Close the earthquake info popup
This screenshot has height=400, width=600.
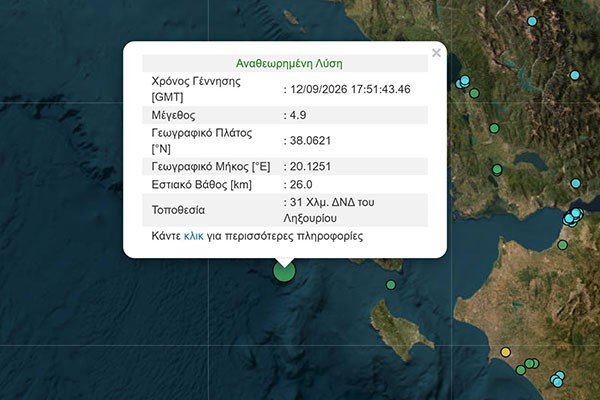point(436,53)
